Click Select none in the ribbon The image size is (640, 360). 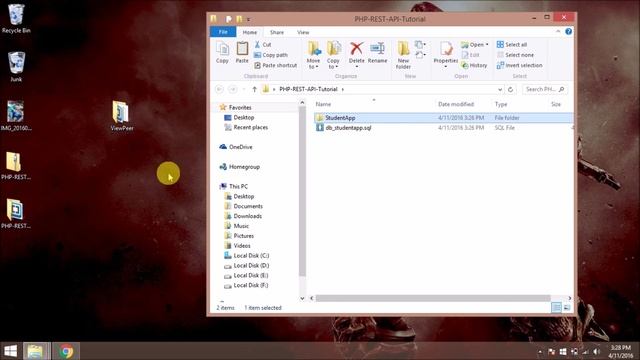point(515,55)
